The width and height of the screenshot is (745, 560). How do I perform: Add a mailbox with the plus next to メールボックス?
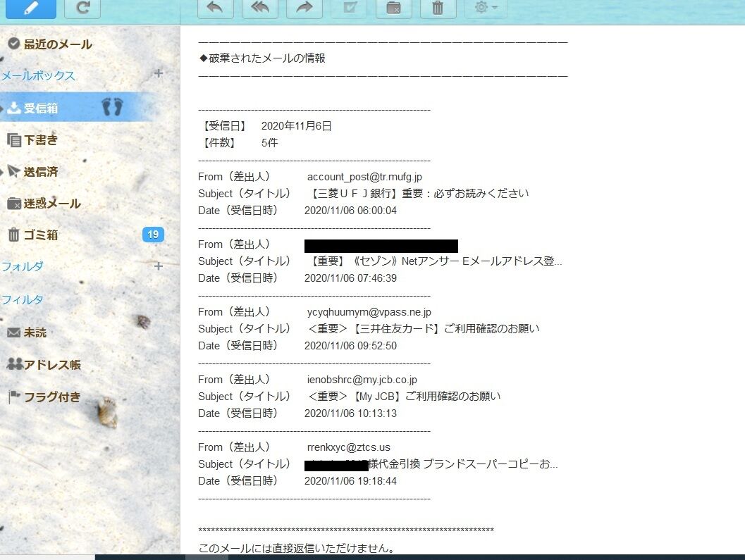[159, 74]
